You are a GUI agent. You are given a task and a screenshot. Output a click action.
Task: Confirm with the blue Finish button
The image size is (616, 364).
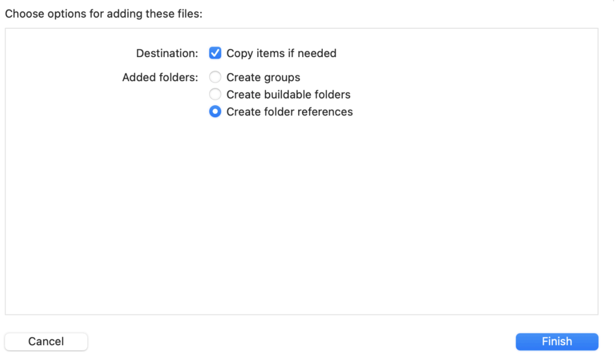pos(557,341)
